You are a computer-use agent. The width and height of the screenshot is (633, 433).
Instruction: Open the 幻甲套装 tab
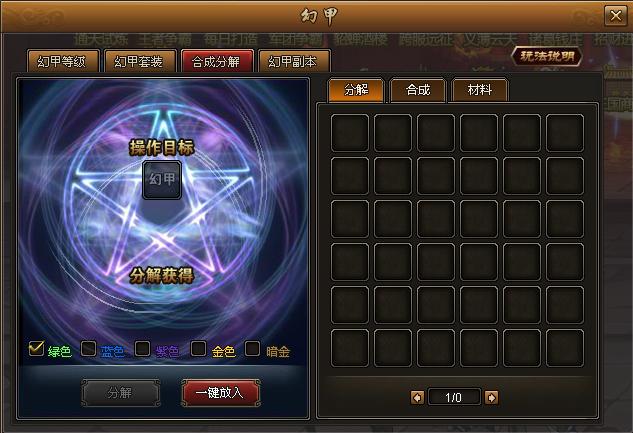tap(140, 61)
